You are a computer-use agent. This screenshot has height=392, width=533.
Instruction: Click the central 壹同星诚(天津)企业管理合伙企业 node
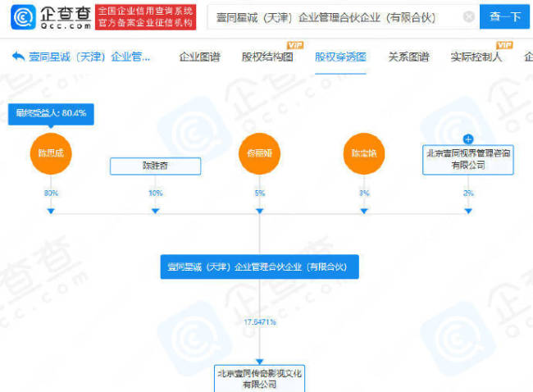point(260,267)
